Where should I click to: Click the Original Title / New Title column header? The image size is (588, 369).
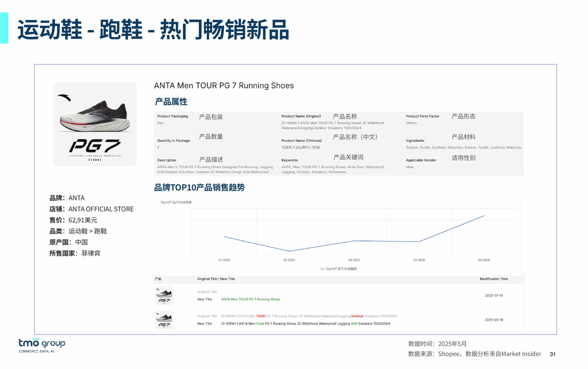coord(216,279)
